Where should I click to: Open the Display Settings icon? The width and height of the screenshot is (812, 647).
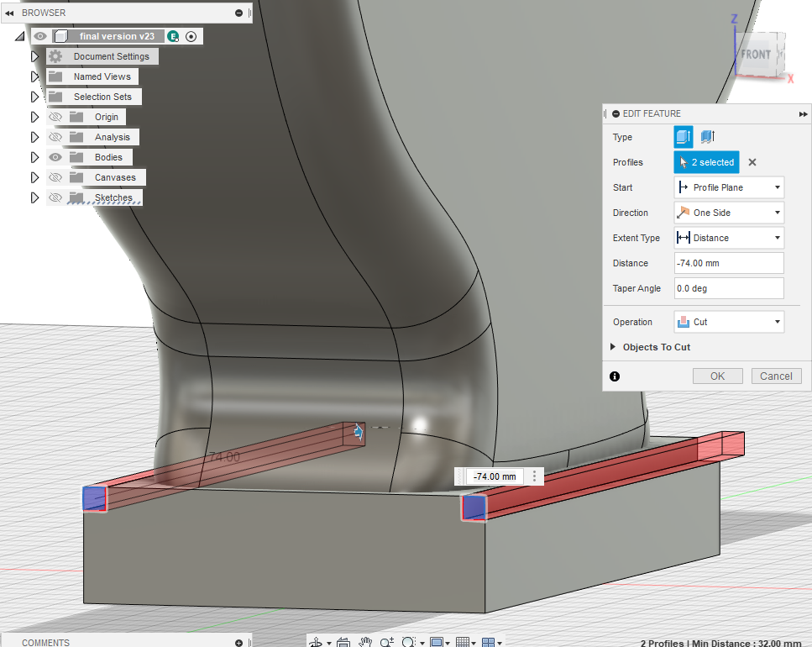coord(437,642)
